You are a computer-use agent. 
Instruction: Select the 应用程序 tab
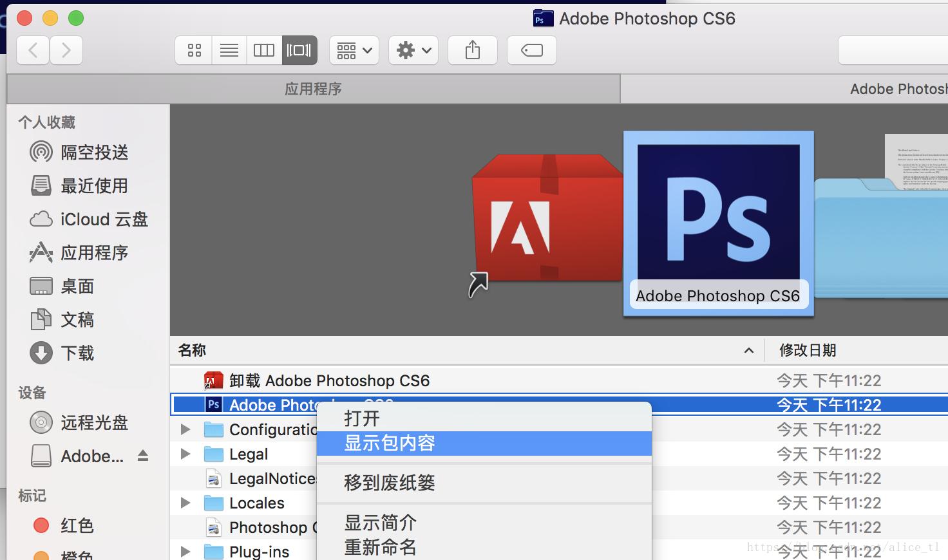point(313,89)
